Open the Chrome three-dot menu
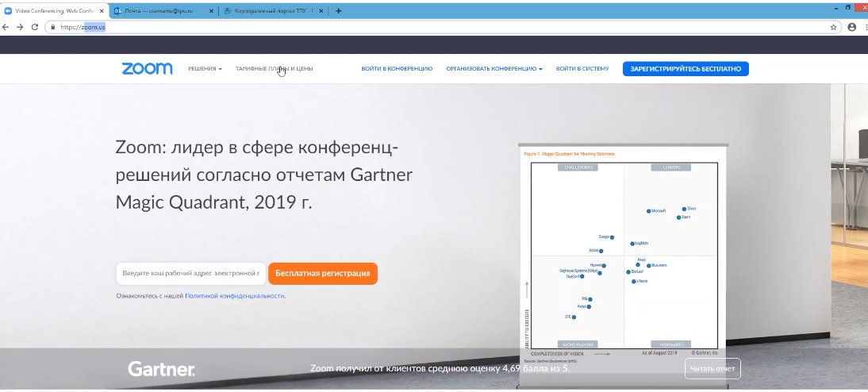This screenshot has width=868, height=392. (x=866, y=26)
